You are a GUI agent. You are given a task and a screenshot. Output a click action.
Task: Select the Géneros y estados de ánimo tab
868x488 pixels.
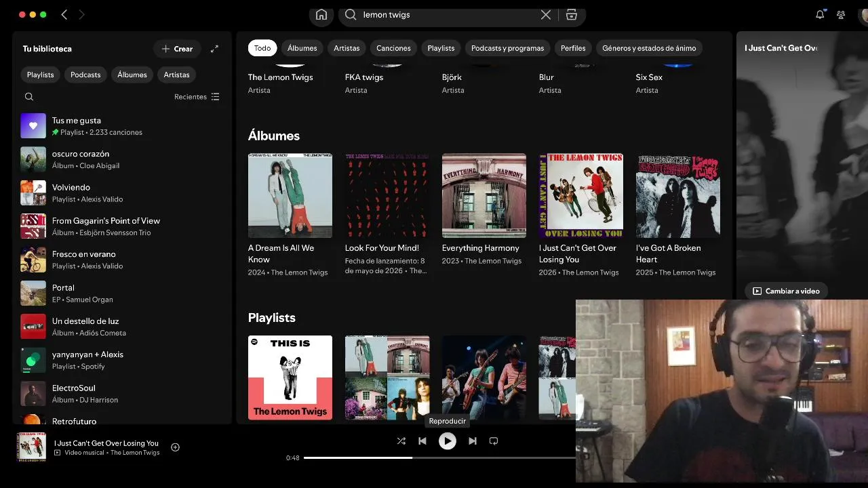(649, 48)
